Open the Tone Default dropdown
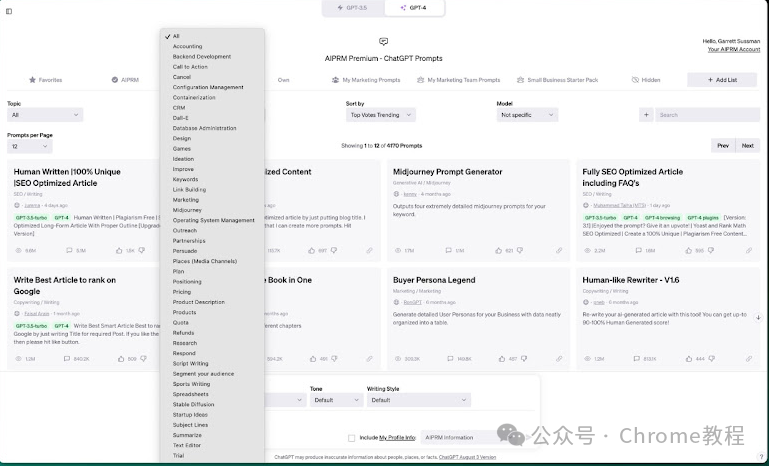This screenshot has height=466, width=769. point(336,400)
